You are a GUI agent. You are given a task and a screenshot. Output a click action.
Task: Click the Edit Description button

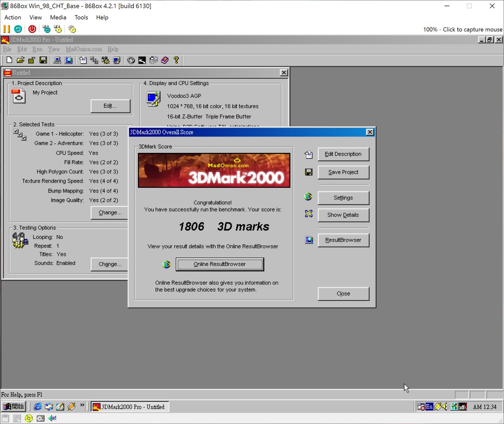point(343,154)
